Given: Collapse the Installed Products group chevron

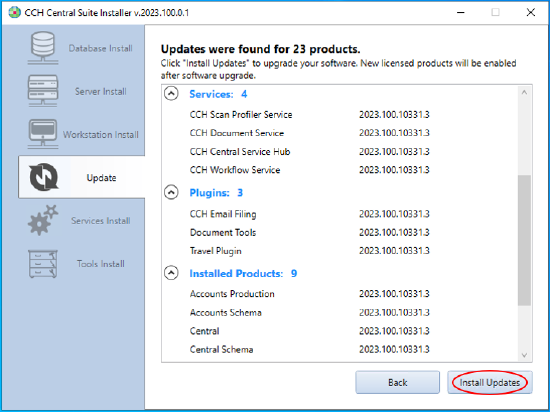Looking at the screenshot, I should pos(171,273).
